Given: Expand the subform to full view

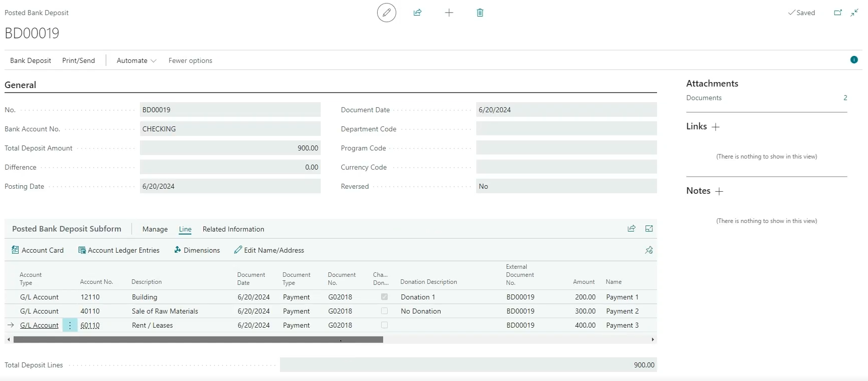Looking at the screenshot, I should (x=649, y=228).
